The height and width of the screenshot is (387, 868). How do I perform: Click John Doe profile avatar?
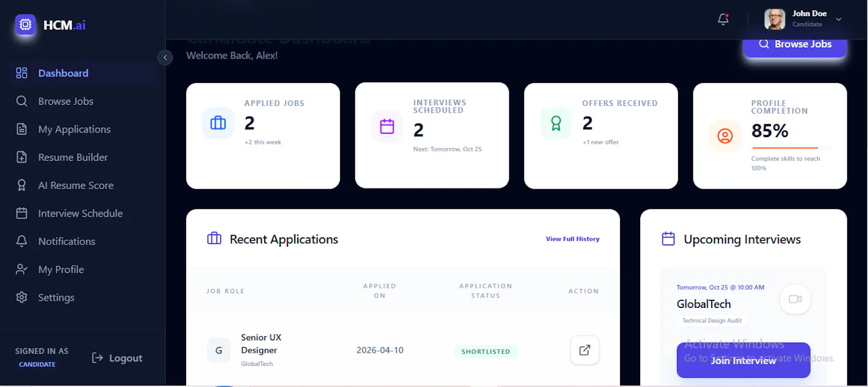click(x=775, y=19)
